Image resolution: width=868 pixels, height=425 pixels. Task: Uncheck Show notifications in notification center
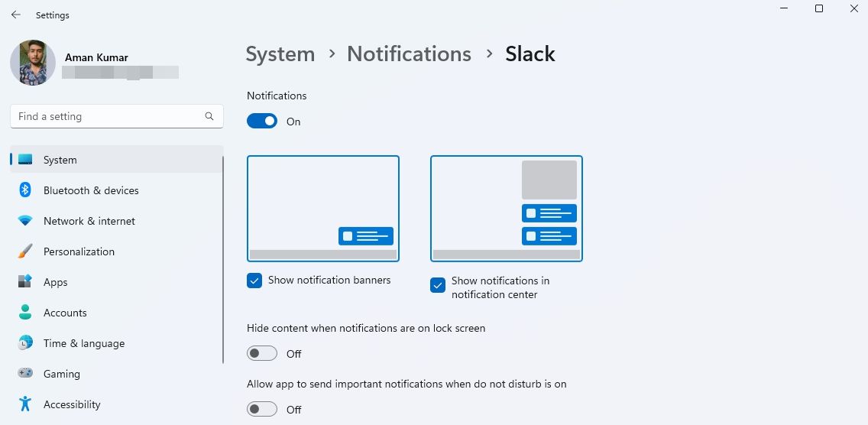point(437,285)
